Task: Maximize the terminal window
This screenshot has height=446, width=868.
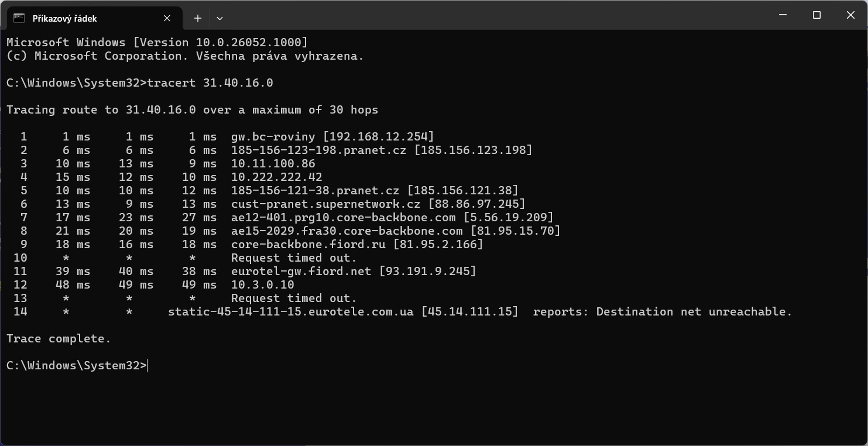Action: pyautogui.click(x=817, y=15)
